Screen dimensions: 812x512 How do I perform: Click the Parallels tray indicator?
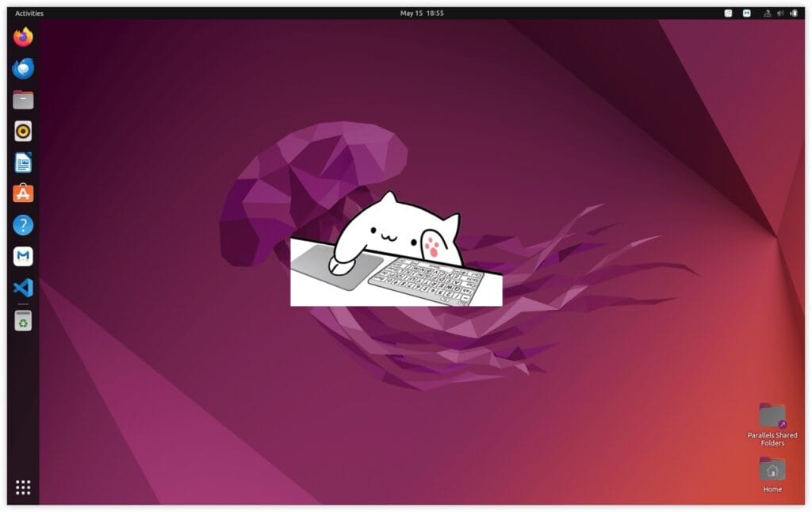pyautogui.click(x=745, y=13)
